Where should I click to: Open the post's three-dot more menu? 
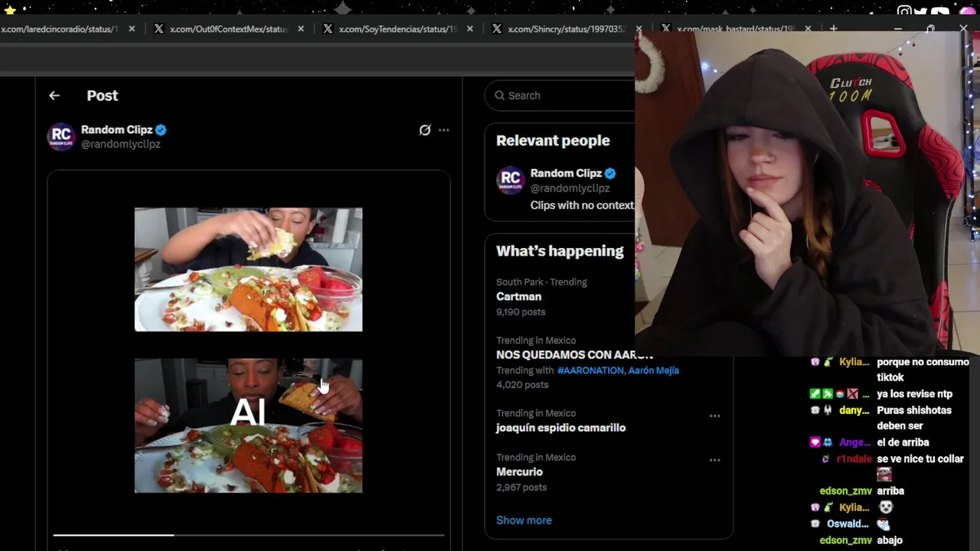(x=443, y=130)
